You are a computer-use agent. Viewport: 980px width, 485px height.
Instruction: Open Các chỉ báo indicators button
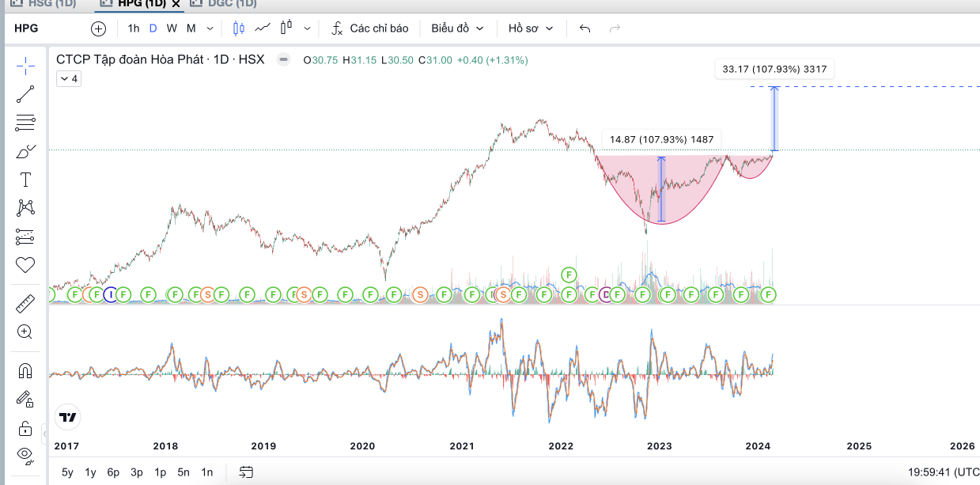(369, 28)
